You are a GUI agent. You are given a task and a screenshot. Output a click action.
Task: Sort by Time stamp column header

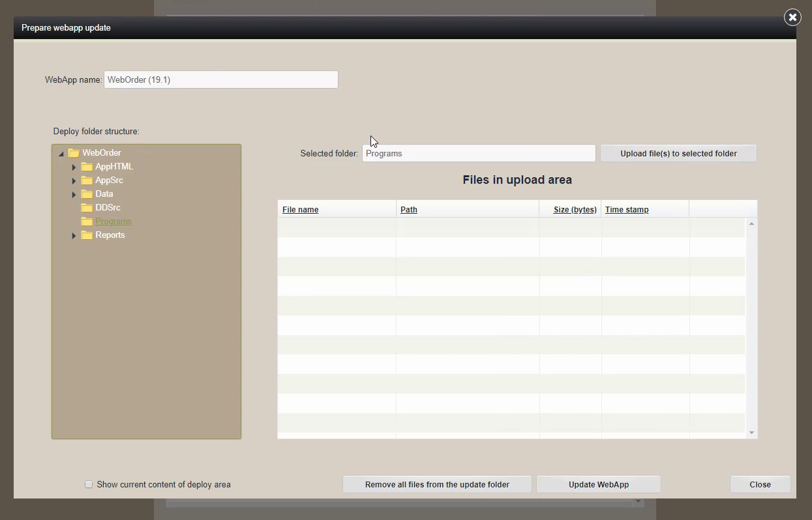626,210
